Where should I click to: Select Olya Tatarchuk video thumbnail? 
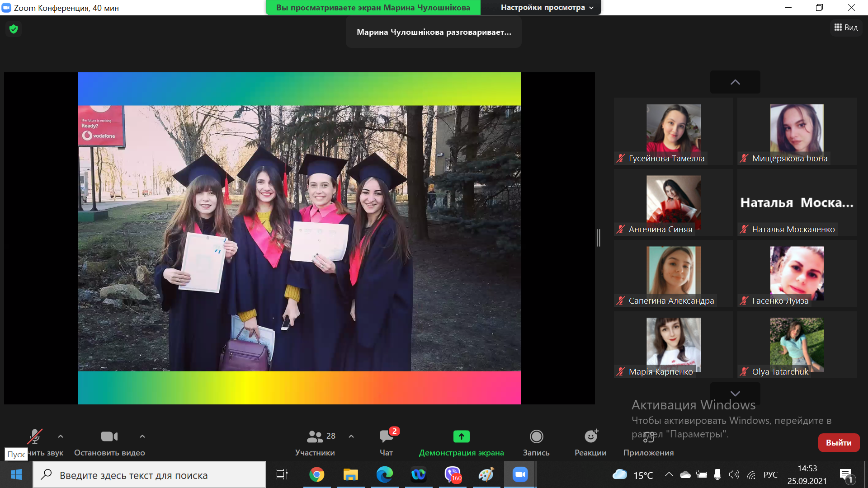[x=797, y=344]
